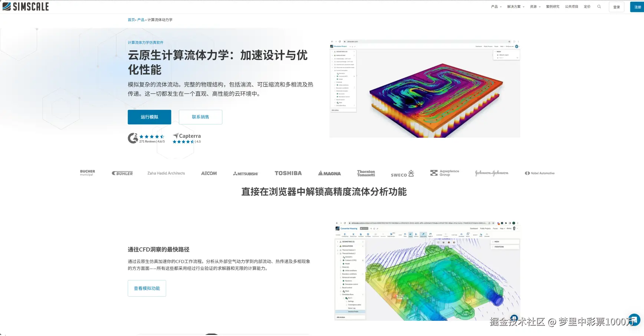Click the Mitsubishi customer logo
Viewport: 644px width, 336px height.
[x=245, y=174]
